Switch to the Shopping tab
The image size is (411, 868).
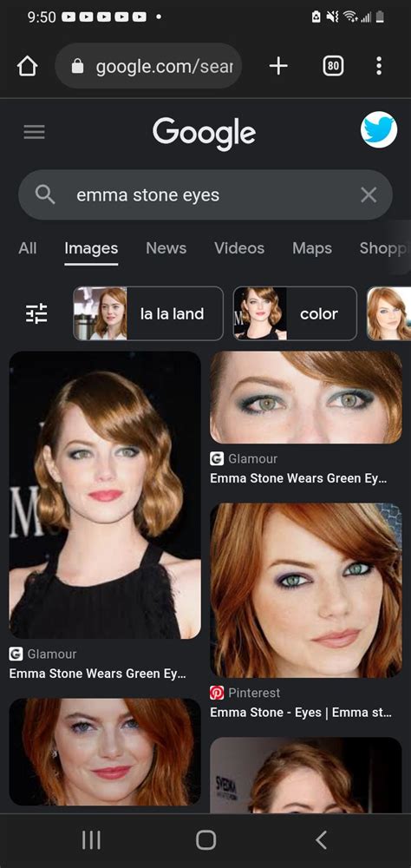(384, 248)
